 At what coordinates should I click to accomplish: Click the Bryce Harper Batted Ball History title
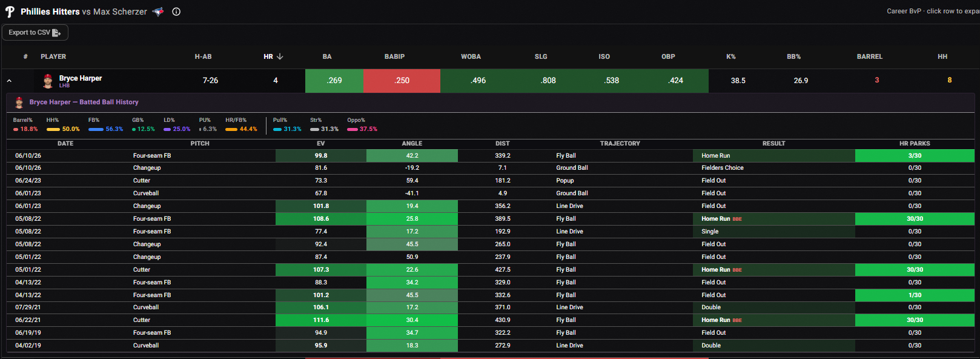coord(84,102)
